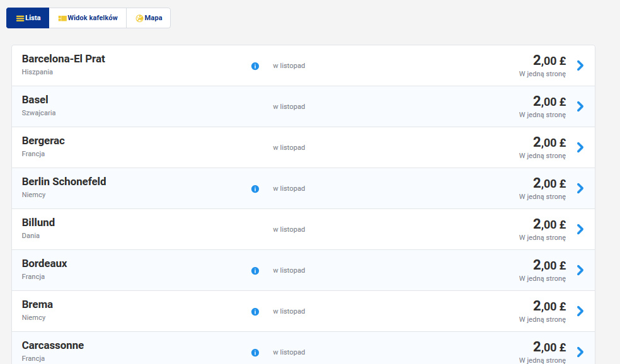The width and height of the screenshot is (620, 364).
Task: Open the Berlin Schonefeld destination
Action: pyautogui.click(x=64, y=181)
